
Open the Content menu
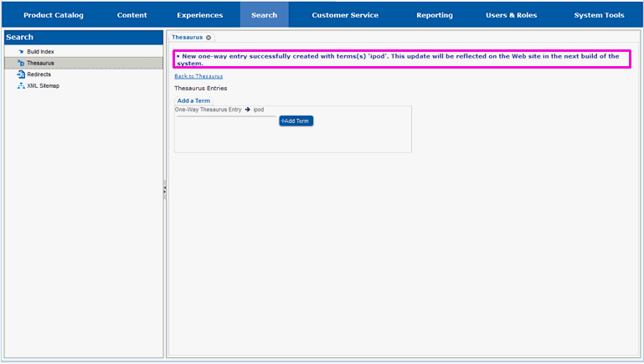click(131, 15)
